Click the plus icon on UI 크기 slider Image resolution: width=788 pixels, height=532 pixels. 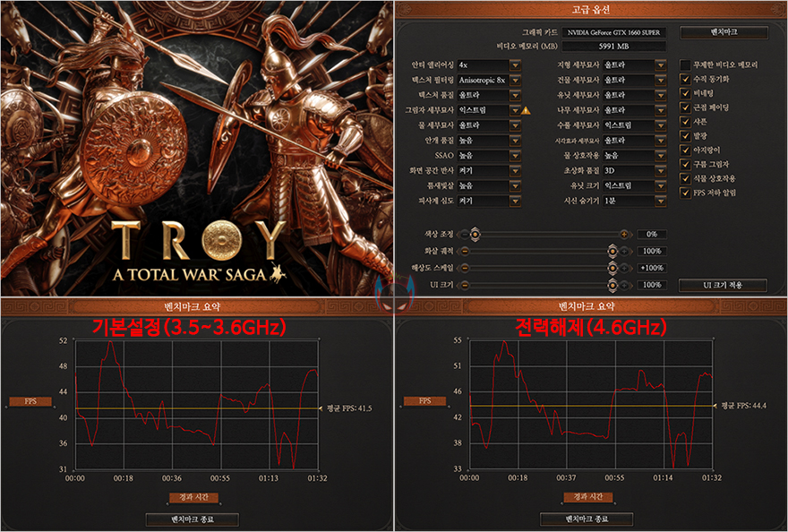pyautogui.click(x=624, y=285)
